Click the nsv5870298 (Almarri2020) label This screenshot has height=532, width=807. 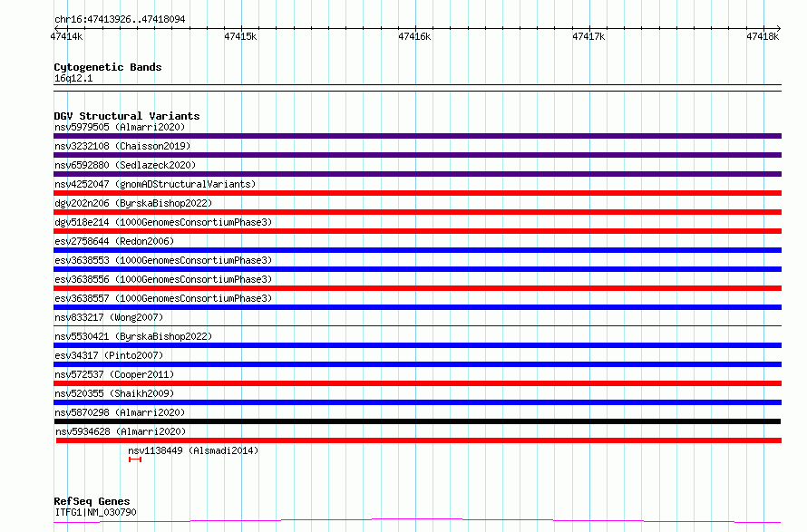click(120, 412)
